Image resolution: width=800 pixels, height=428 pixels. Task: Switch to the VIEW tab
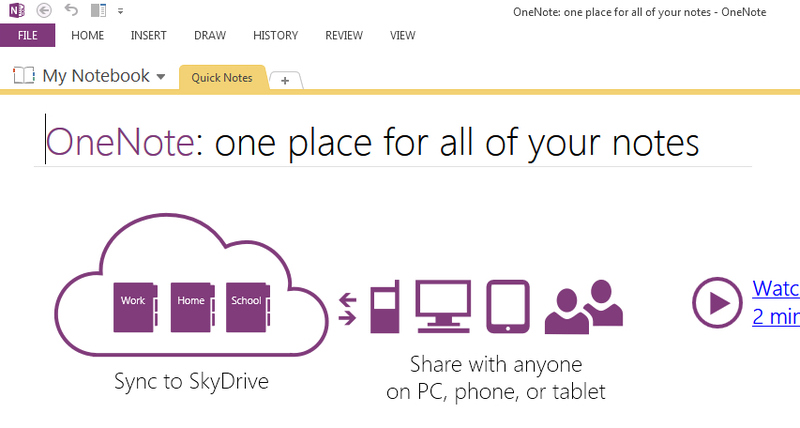(403, 35)
